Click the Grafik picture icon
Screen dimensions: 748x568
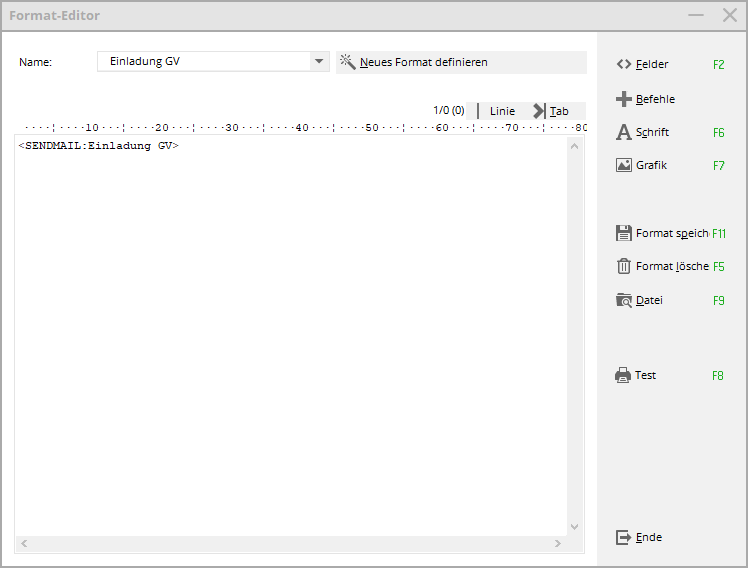coord(623,165)
